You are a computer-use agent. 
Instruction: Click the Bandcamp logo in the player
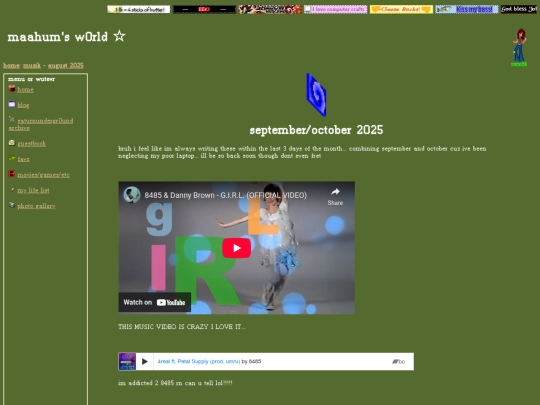click(x=398, y=362)
